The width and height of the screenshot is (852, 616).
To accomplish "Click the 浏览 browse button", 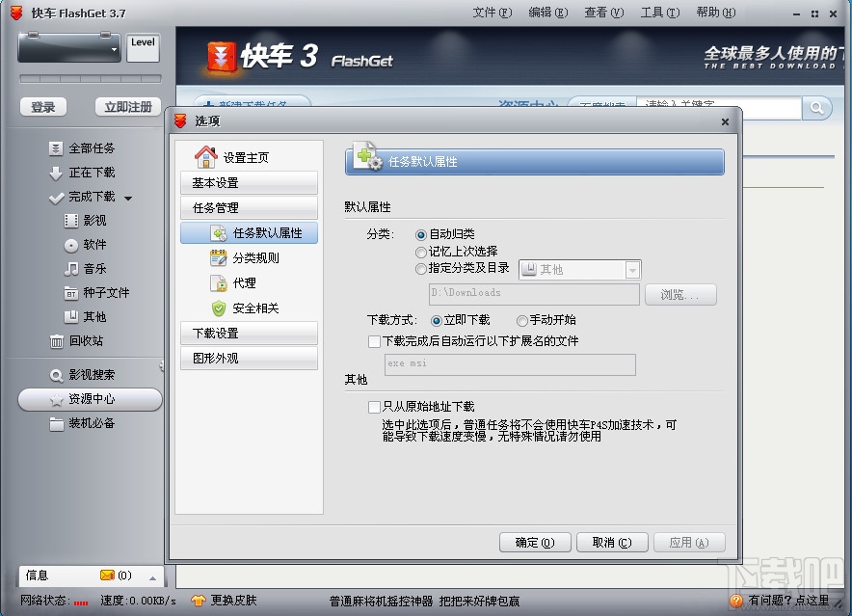I will coord(680,294).
